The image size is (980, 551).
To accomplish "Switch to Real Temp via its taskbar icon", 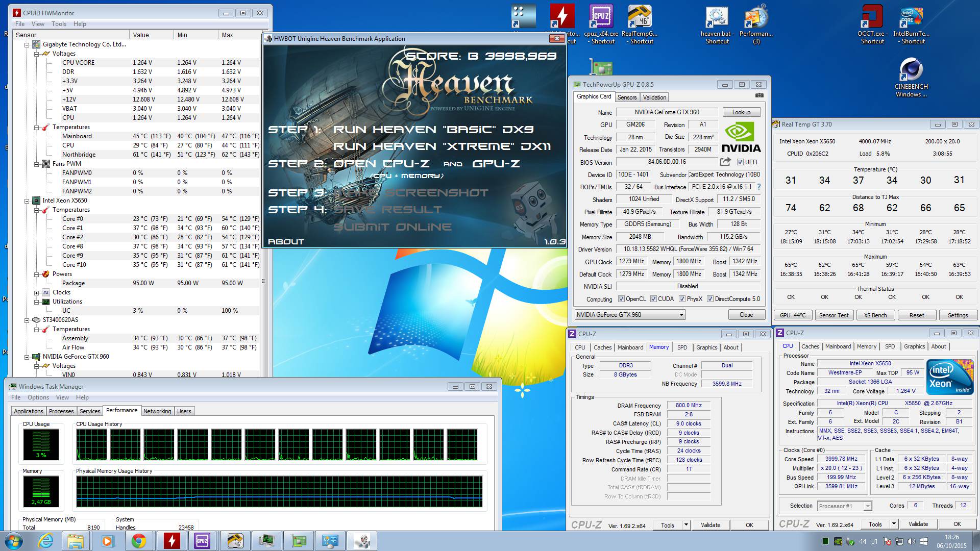I will click(234, 541).
